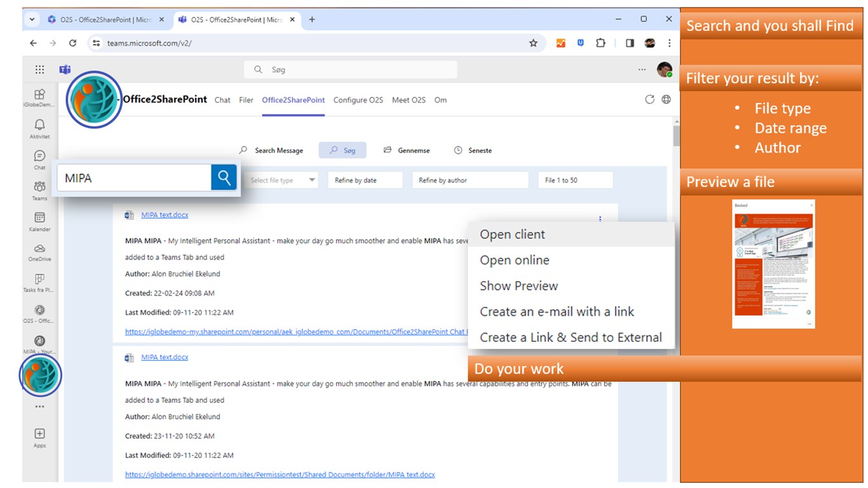Viewport: 868px width, 488px height.
Task: Open iGlobeDemo in the Teams sidebar
Action: pyautogui.click(x=39, y=98)
